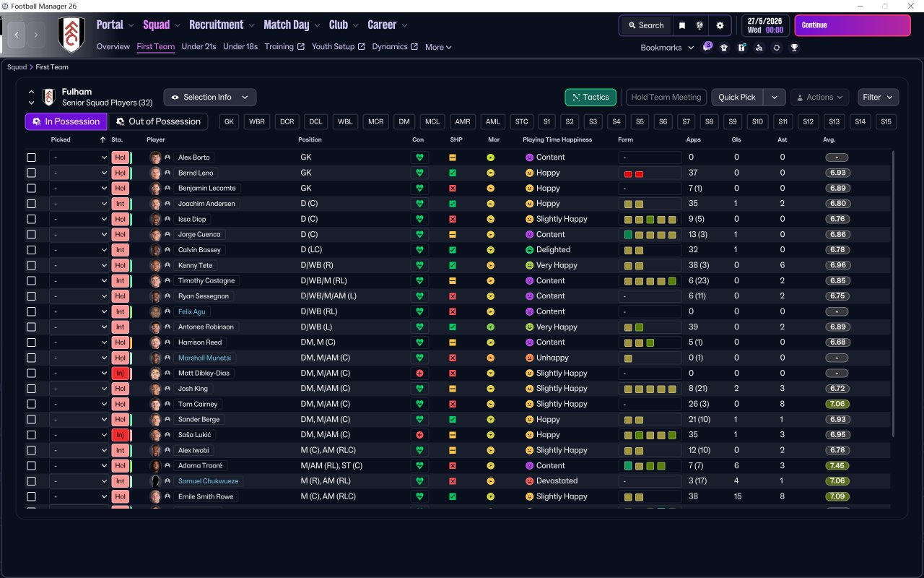The image size is (924, 578).
Task: Open the messages icon with badge 3
Action: pos(707,47)
